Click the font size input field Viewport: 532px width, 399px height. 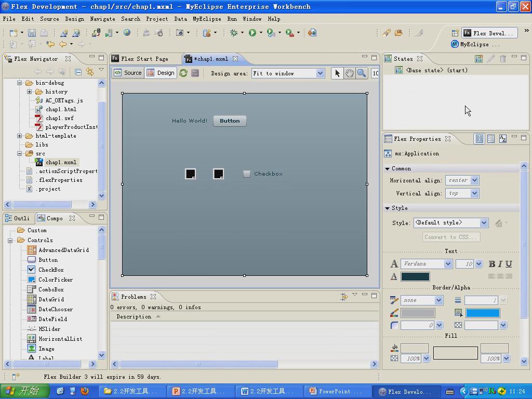(x=464, y=264)
